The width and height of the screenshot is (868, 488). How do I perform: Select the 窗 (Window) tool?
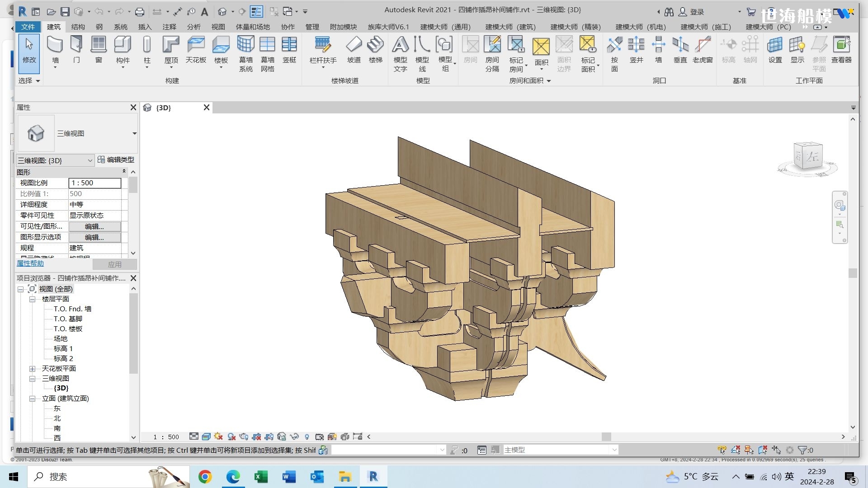[x=99, y=50]
